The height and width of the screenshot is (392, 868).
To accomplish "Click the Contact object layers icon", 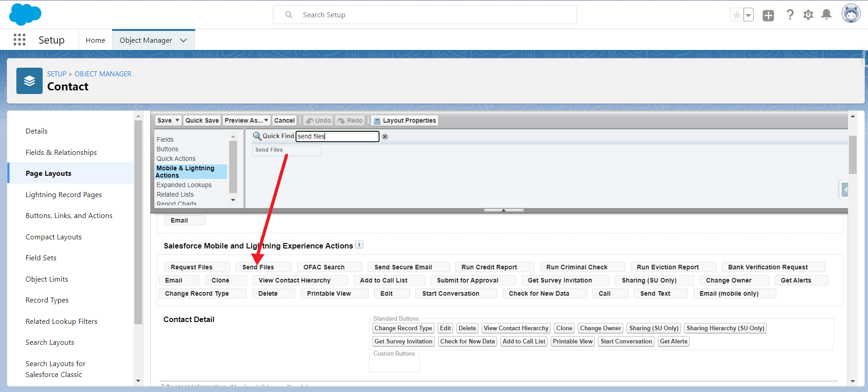I will click(x=30, y=81).
